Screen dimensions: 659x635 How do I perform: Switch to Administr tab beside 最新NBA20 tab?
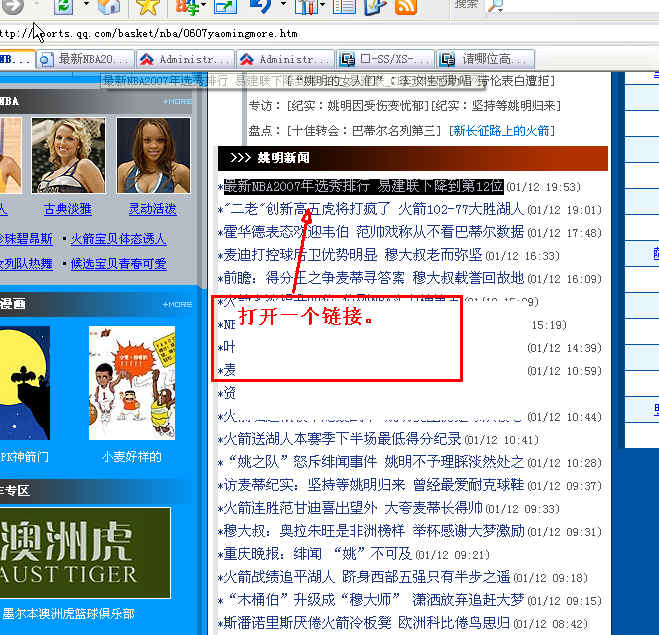[x=185, y=59]
